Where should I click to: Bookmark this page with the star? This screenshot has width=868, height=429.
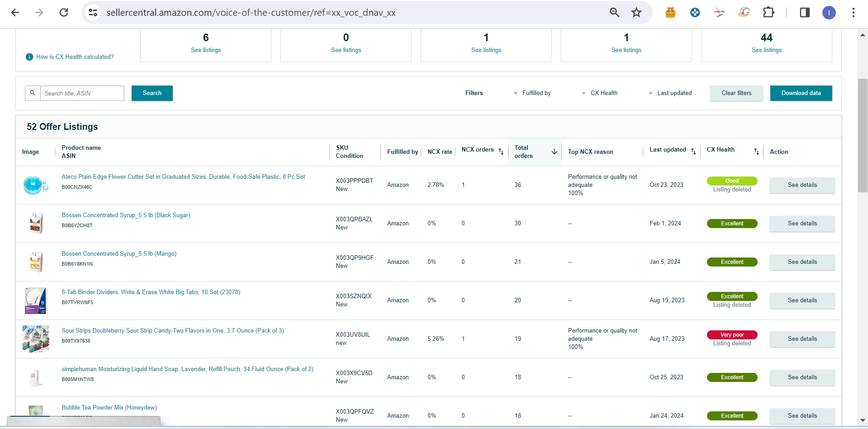click(x=636, y=13)
